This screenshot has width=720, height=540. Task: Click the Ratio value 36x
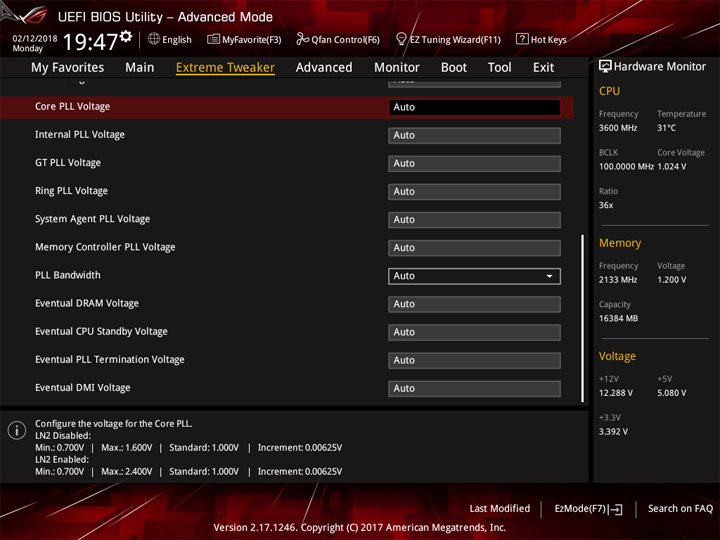[x=606, y=205]
